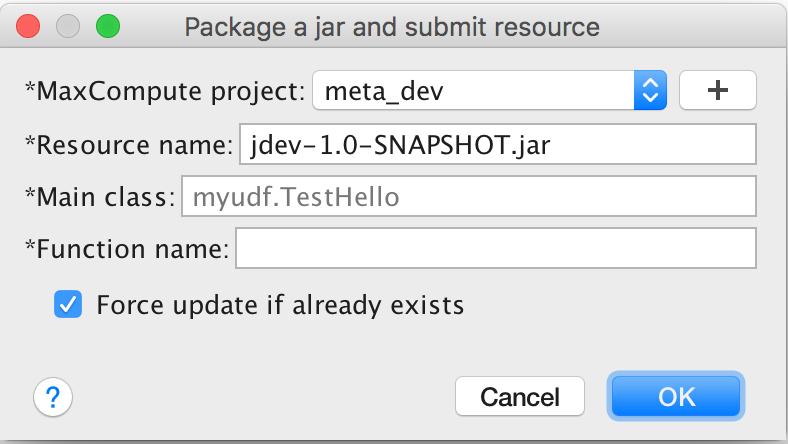Click the MaxCompute project label

pyautogui.click(x=165, y=92)
